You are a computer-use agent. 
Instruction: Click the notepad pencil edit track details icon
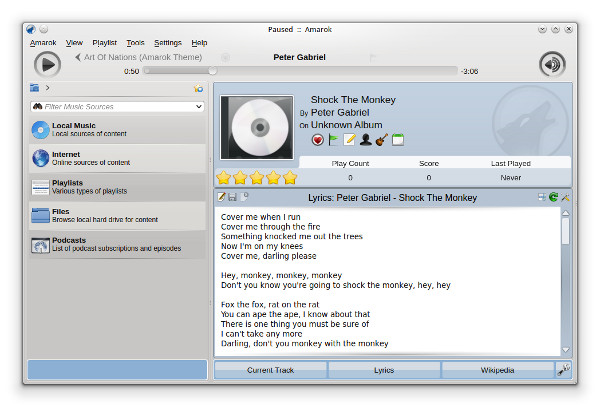[x=349, y=140]
